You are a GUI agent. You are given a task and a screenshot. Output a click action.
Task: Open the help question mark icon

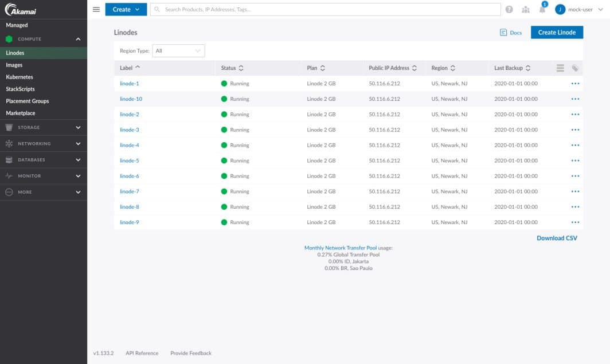(x=509, y=9)
